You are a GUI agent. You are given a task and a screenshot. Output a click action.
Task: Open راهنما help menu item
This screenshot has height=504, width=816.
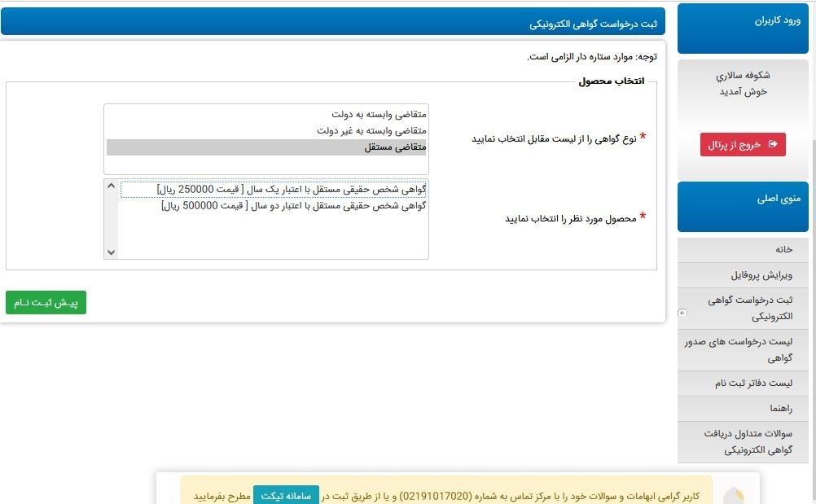[x=779, y=408]
